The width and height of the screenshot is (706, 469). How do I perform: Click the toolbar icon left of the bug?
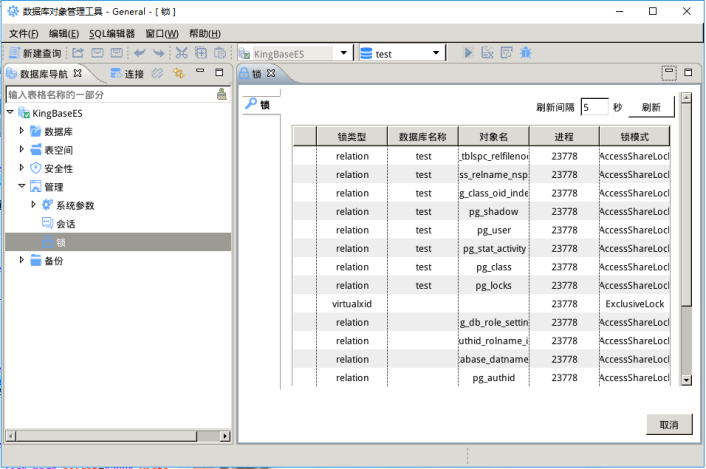tap(507, 53)
